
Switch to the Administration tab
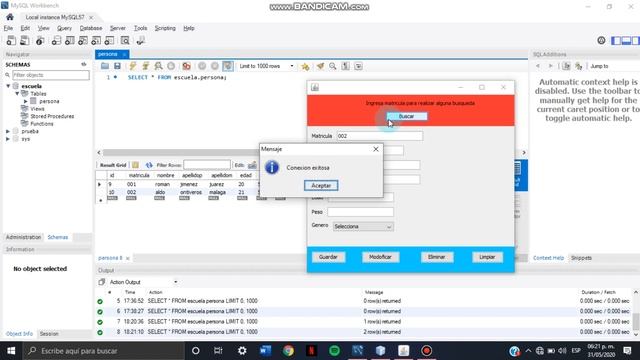pyautogui.click(x=23, y=237)
